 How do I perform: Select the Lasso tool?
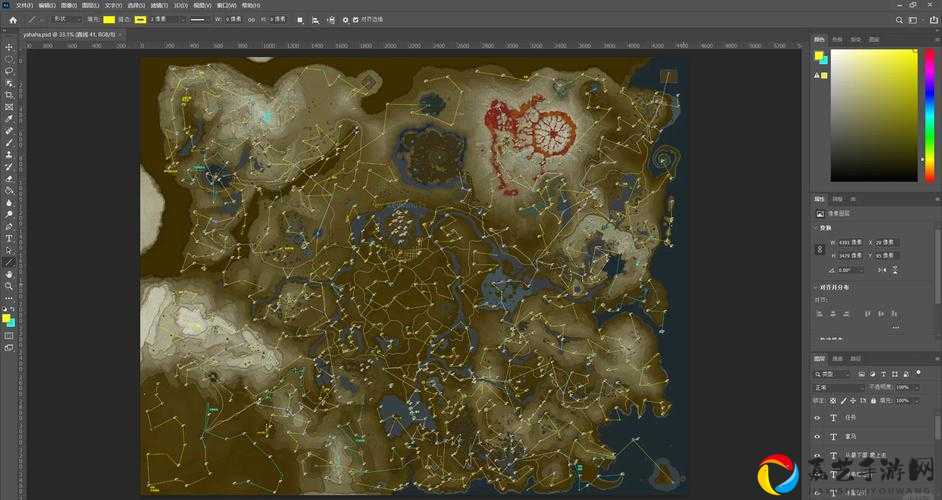[x=9, y=71]
